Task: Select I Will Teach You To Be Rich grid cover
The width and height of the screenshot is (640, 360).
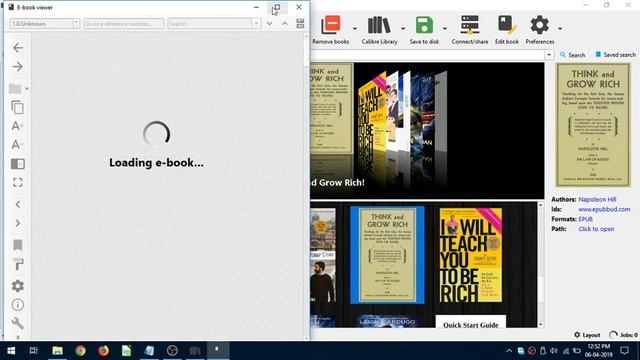Action: point(471,255)
